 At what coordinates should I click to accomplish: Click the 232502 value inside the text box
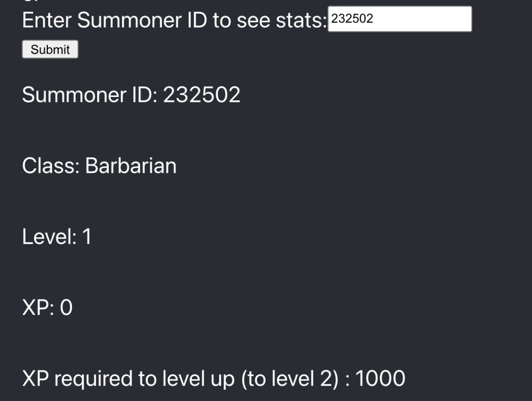(x=352, y=19)
